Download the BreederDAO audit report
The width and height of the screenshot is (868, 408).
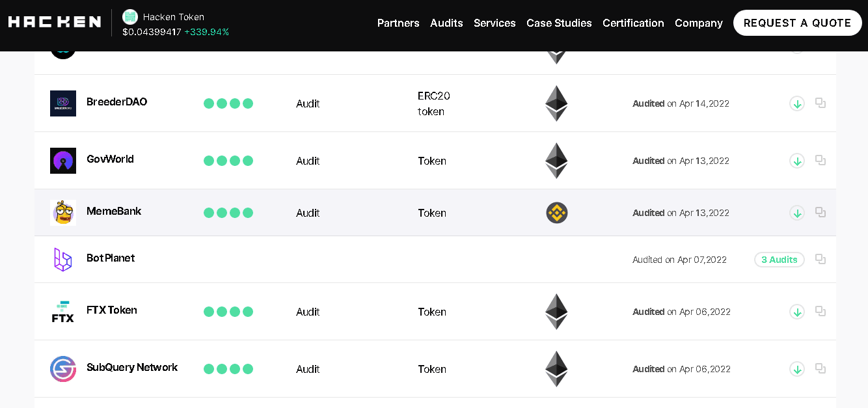point(797,103)
